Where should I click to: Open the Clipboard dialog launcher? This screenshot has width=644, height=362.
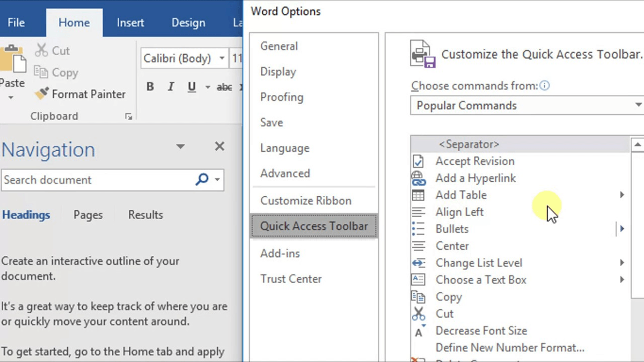tap(128, 116)
